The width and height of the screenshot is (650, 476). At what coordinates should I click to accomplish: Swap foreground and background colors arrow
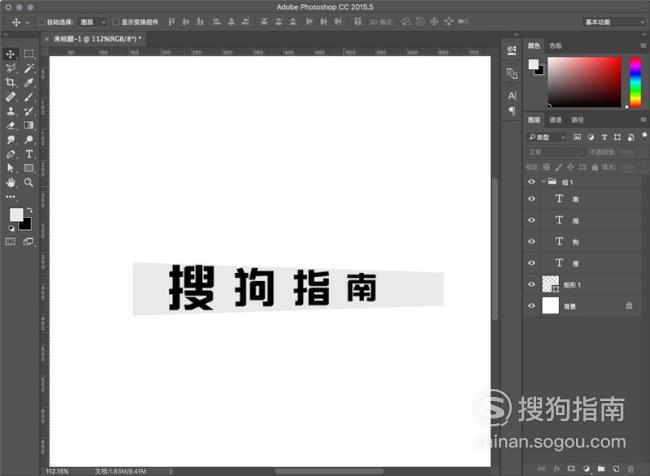click(x=29, y=210)
